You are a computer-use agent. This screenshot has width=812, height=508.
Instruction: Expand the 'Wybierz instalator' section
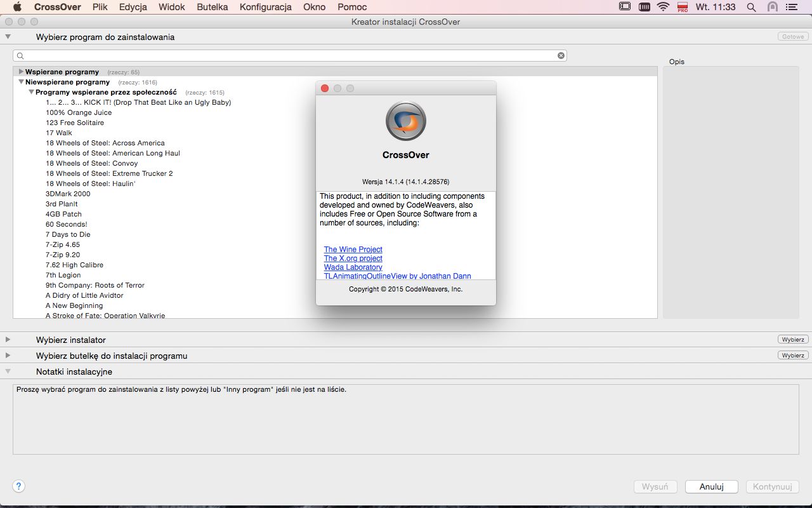(x=8, y=340)
